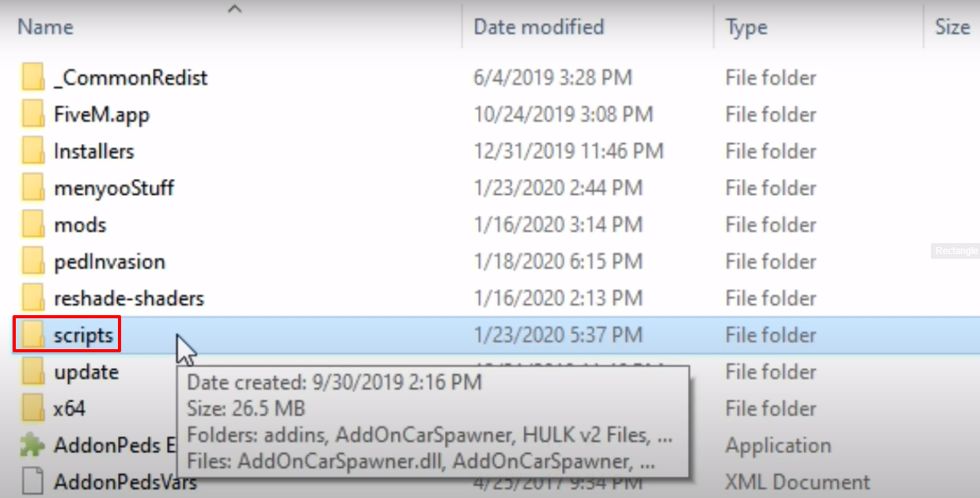
Task: Select the _CommonRedist folder icon
Action: pos(32,78)
